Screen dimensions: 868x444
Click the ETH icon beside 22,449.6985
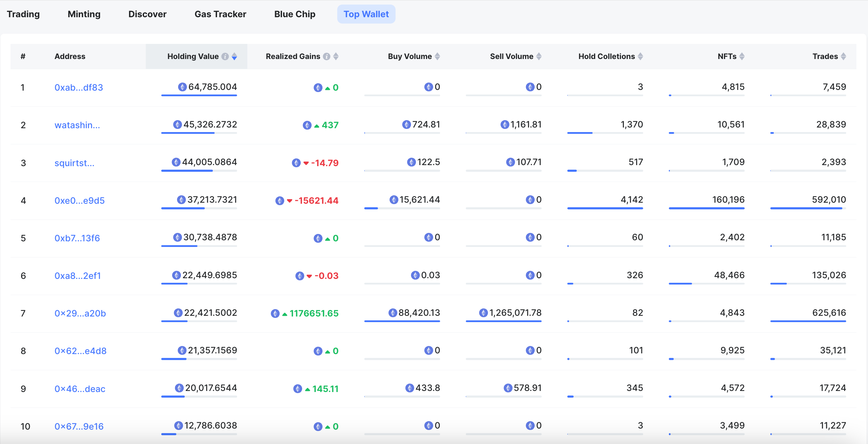point(176,275)
